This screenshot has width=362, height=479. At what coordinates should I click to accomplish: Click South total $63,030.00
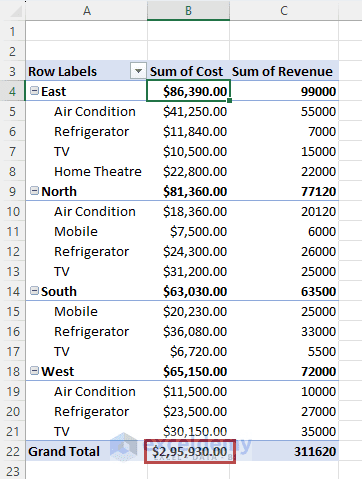[188, 291]
